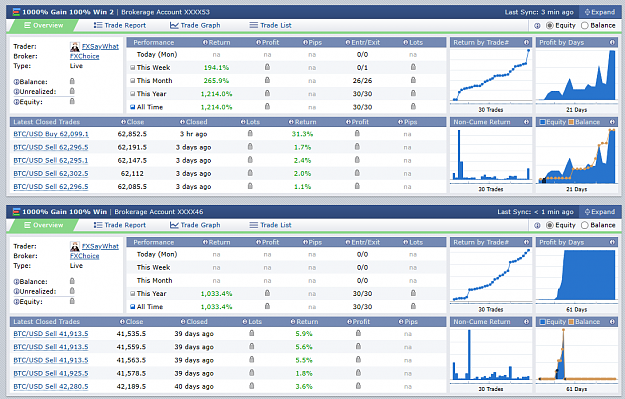Viewport: 625px width, 399px height.
Task: Click This Year lots lock icon, account XXXX46
Action: click(413, 293)
